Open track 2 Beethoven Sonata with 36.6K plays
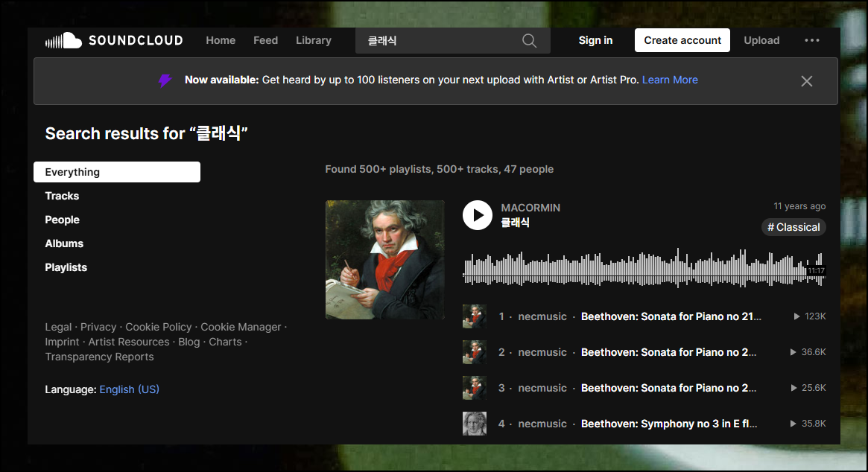This screenshot has height=472, width=868. (x=669, y=352)
